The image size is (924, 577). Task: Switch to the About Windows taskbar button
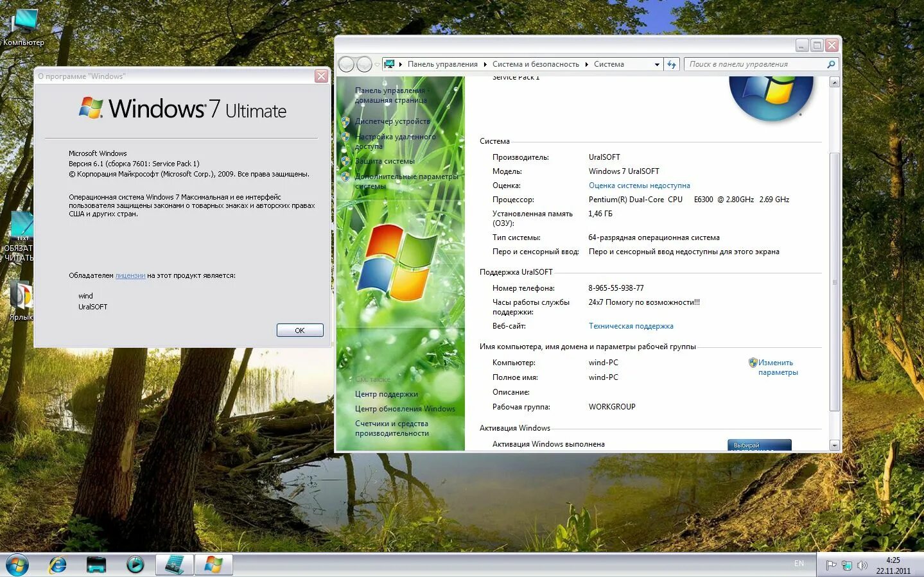213,565
